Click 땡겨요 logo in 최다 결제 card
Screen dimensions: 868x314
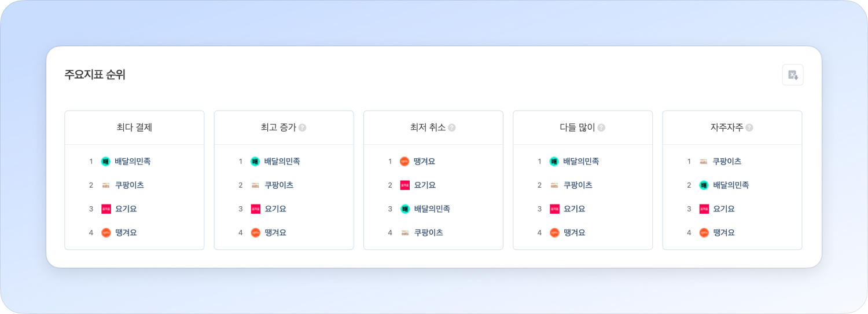(x=105, y=233)
